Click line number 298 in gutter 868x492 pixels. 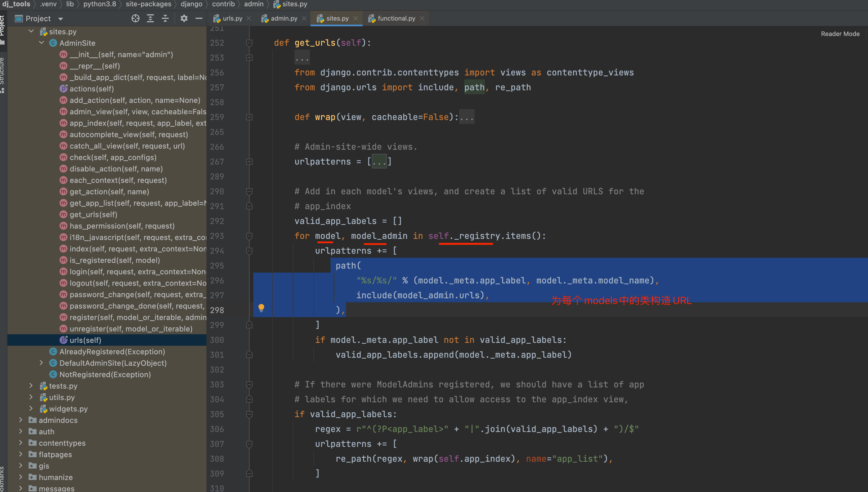(x=217, y=310)
